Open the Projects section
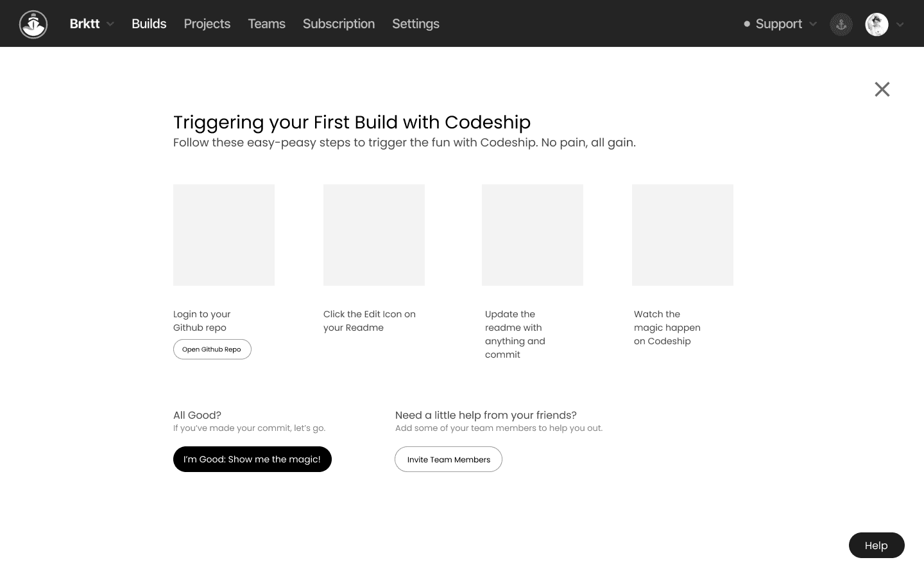The height and width of the screenshot is (578, 924). pyautogui.click(x=207, y=24)
